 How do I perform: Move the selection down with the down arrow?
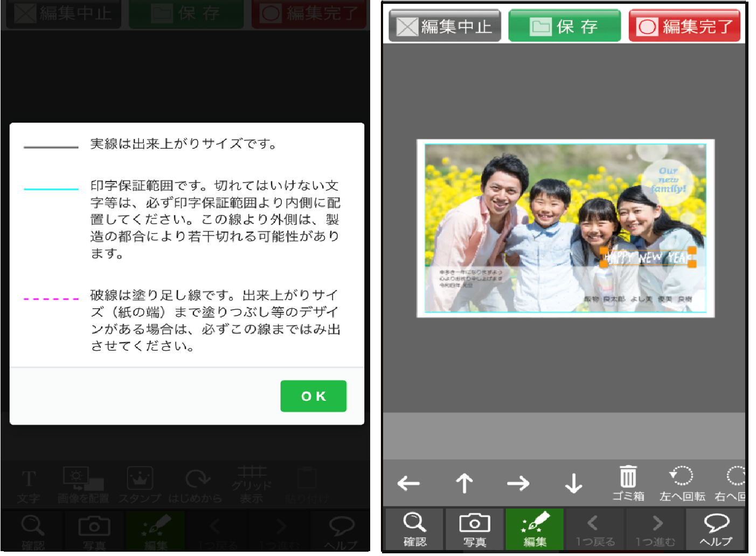click(573, 483)
